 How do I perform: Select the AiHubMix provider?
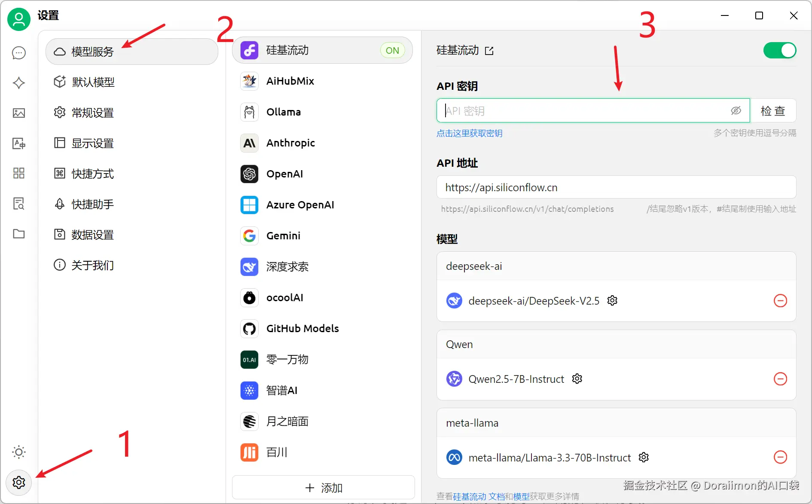point(322,81)
